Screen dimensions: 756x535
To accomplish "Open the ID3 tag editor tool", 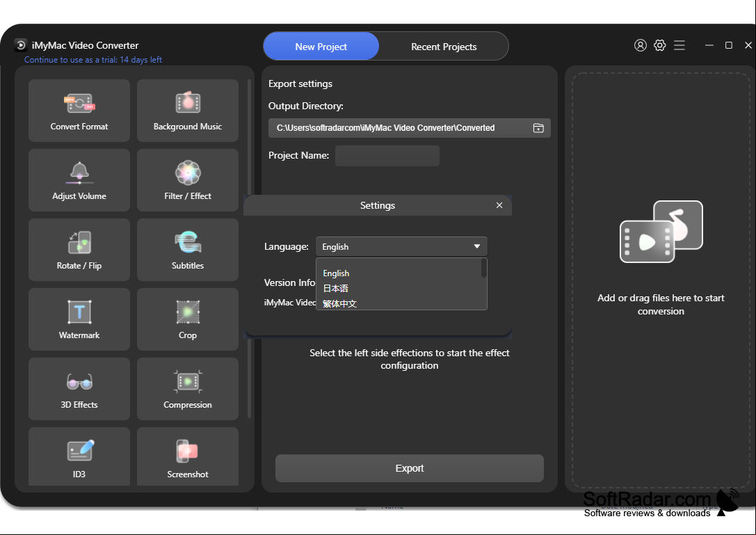I will point(79,456).
